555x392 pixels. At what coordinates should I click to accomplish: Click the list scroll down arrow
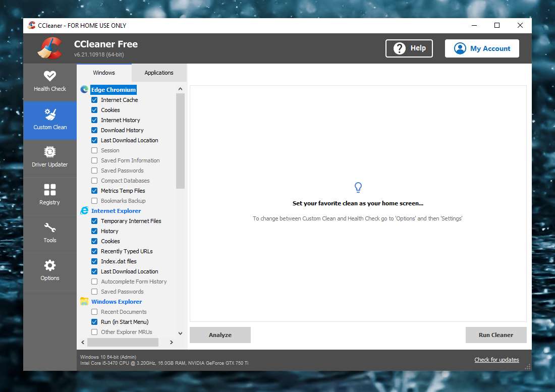pos(180,333)
